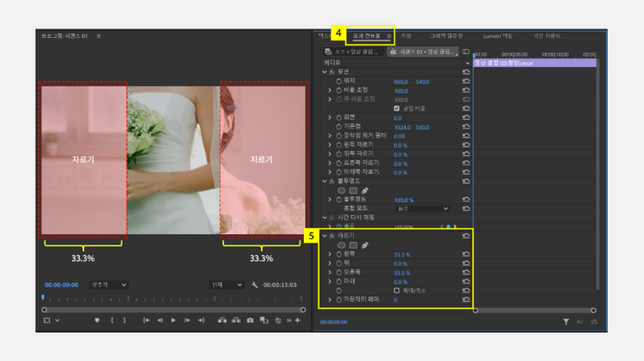Viewport: 644px width, 361px height.
Task: Reset the 위치 parameter
Action: (466, 81)
